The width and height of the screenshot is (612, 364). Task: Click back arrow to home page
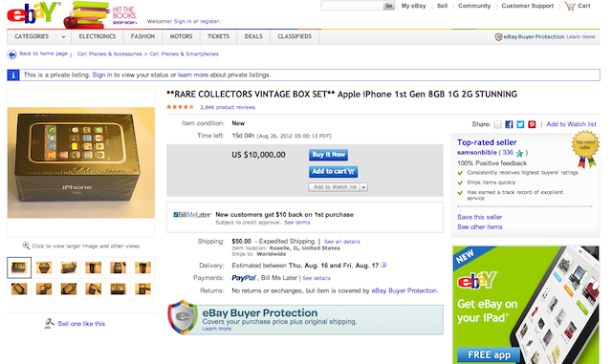(x=11, y=54)
